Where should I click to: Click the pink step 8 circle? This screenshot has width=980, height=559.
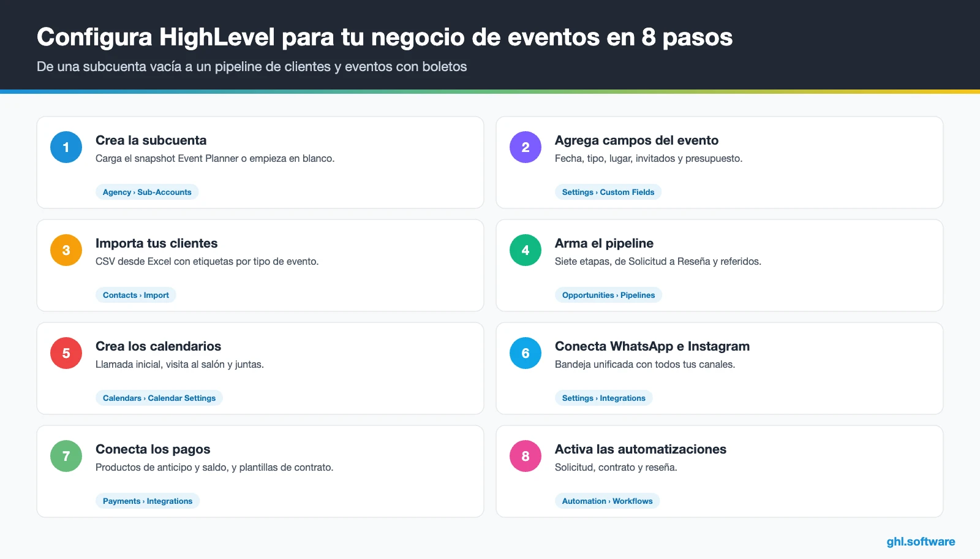click(x=526, y=456)
